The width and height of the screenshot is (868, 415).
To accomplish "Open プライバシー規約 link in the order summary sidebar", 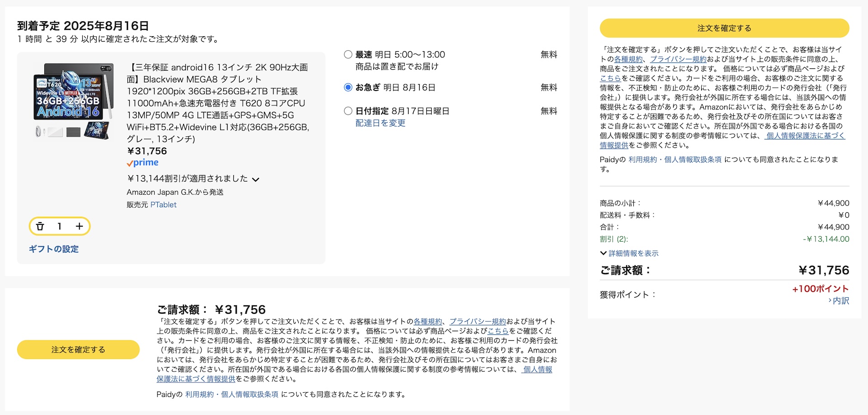I will pyautogui.click(x=678, y=59).
